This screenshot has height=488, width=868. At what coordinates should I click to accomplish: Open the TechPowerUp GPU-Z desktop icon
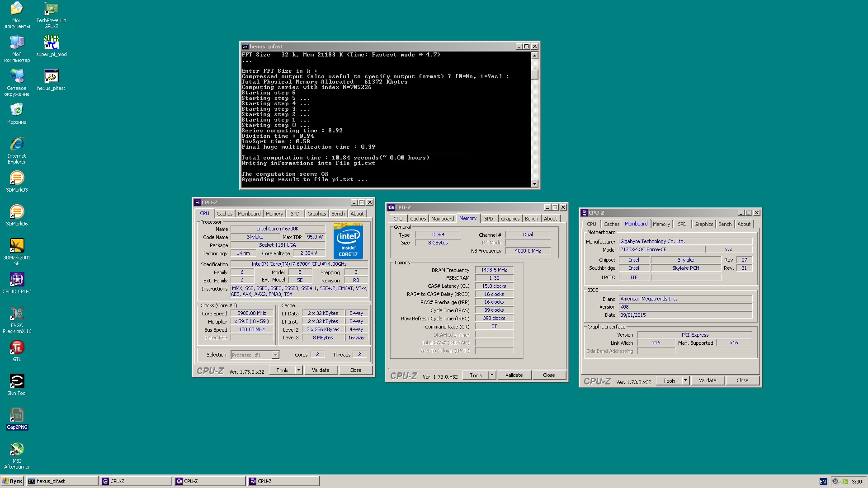tap(51, 15)
